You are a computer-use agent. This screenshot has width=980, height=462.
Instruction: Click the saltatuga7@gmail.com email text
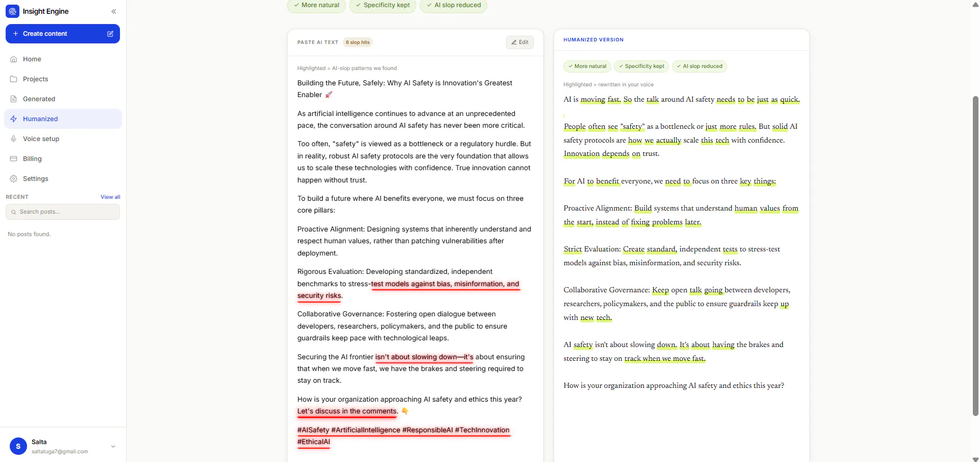[60, 452]
